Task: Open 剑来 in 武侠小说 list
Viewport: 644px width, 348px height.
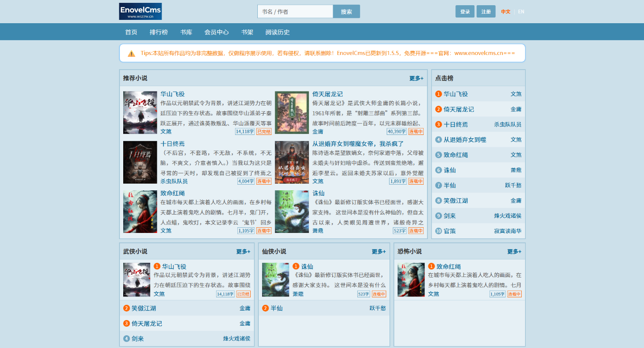Action: [x=138, y=339]
